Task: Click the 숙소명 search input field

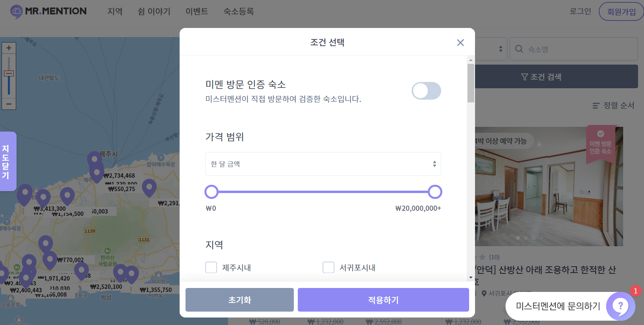Action: tap(573, 49)
